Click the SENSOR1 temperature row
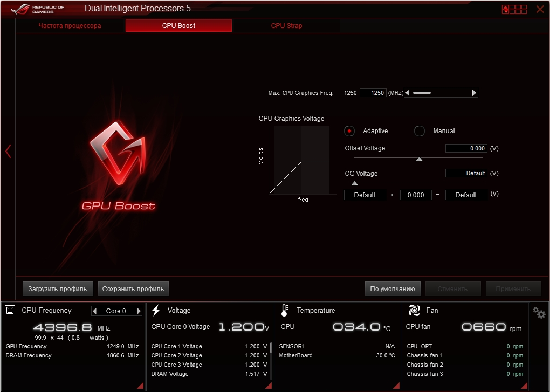 click(x=337, y=346)
